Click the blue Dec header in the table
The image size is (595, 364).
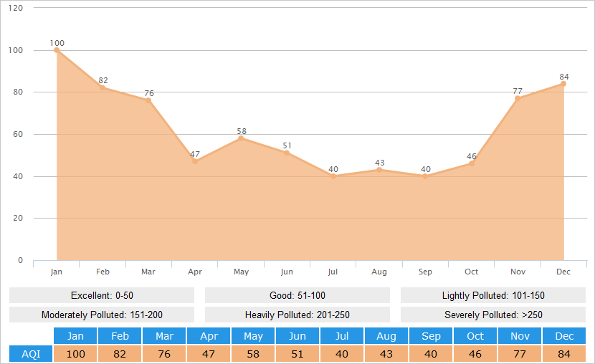pyautogui.click(x=564, y=336)
